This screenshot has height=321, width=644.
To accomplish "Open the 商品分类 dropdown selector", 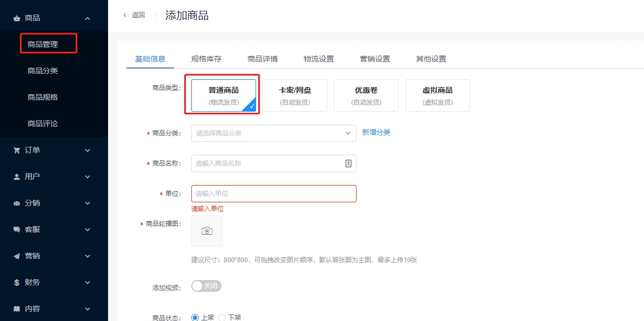I will (x=273, y=133).
